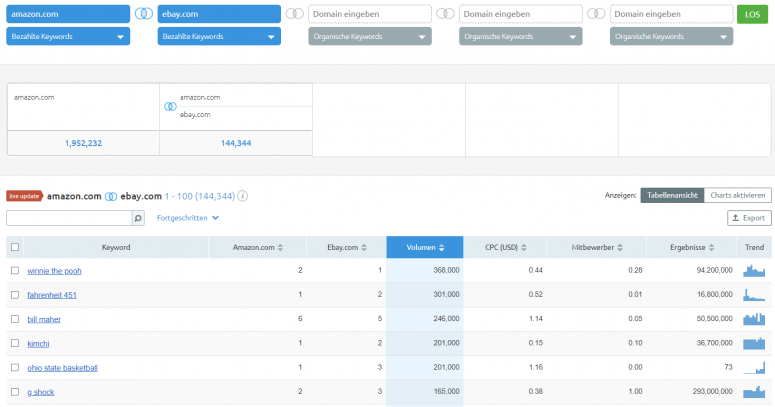The image size is (775, 407).
Task: Click the search magnifier icon of keyword filter
Action: (138, 218)
